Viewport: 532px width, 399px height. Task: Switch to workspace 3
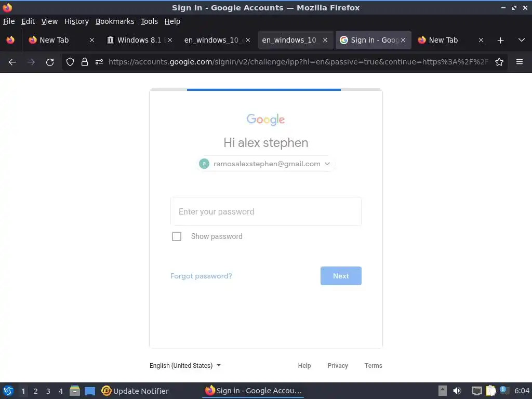click(x=48, y=391)
